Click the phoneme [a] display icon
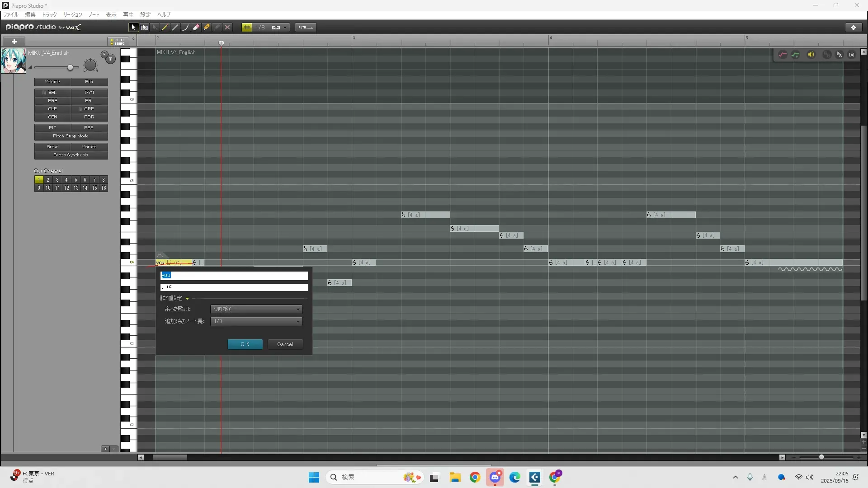The width and height of the screenshot is (868, 488). pos(852,55)
